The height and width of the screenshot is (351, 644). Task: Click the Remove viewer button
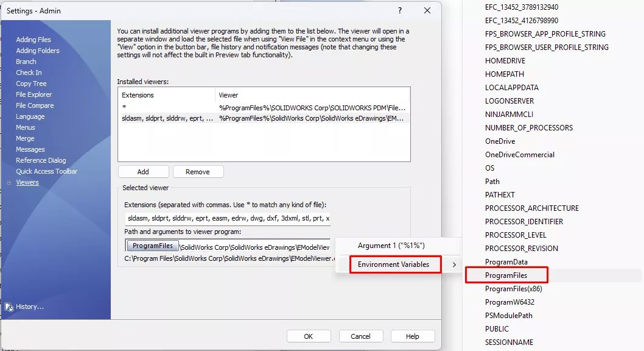198,172
